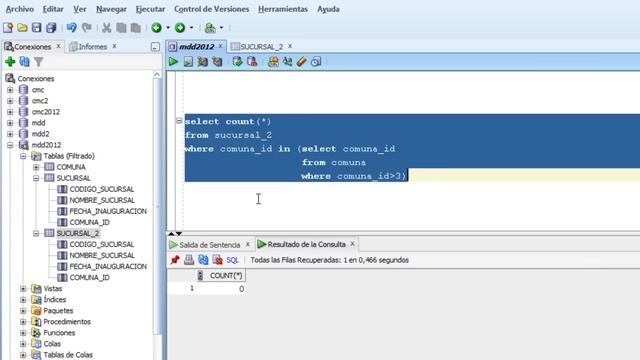Viewport: 640px width, 360px height.
Task: Click the Undo arrow icon
Action: click(72, 28)
